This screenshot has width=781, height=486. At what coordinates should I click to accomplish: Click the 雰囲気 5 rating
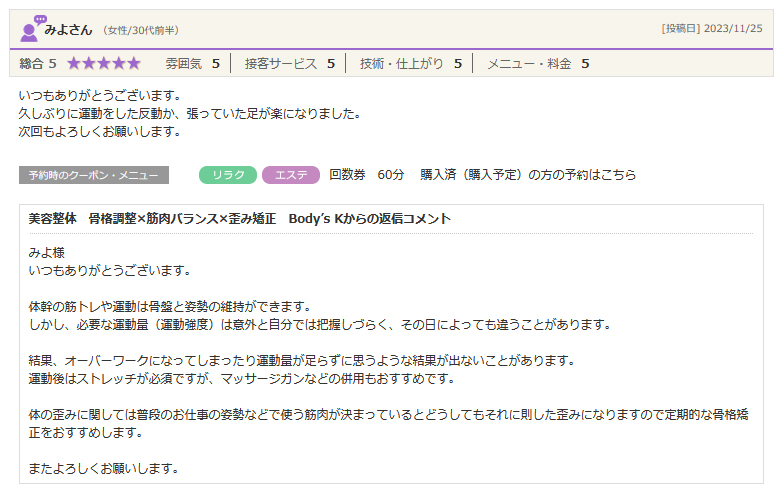click(x=192, y=63)
